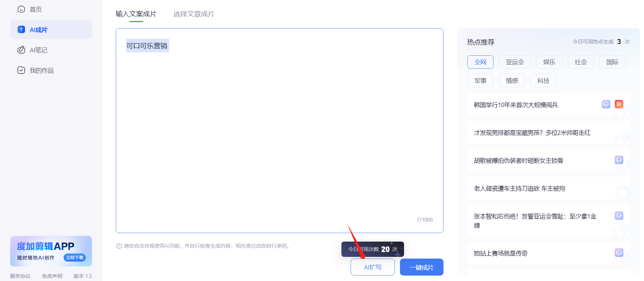Click 立即下载 on the 度加剪辑APP banner

(75, 258)
